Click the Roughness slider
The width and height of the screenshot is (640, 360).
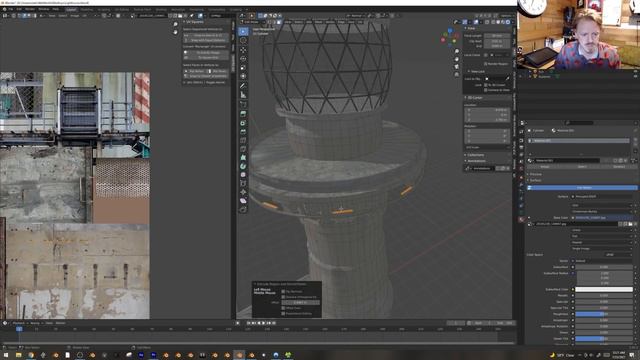click(604, 314)
